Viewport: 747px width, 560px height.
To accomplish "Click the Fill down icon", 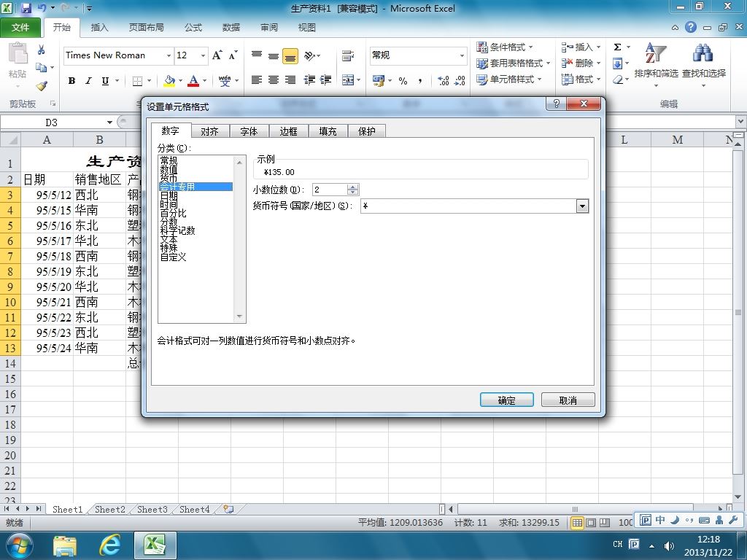I will click(x=617, y=63).
